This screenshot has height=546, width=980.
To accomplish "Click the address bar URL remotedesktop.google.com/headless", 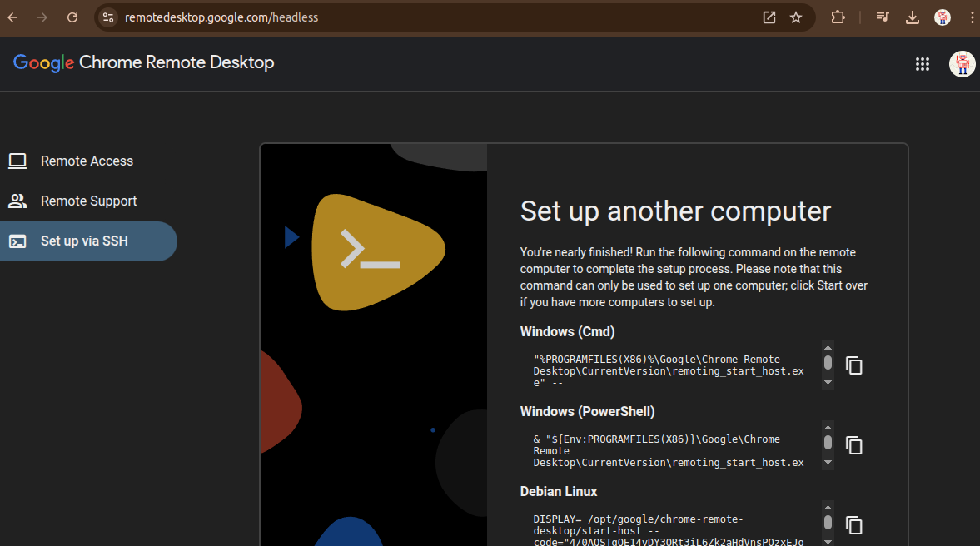I will click(x=221, y=17).
